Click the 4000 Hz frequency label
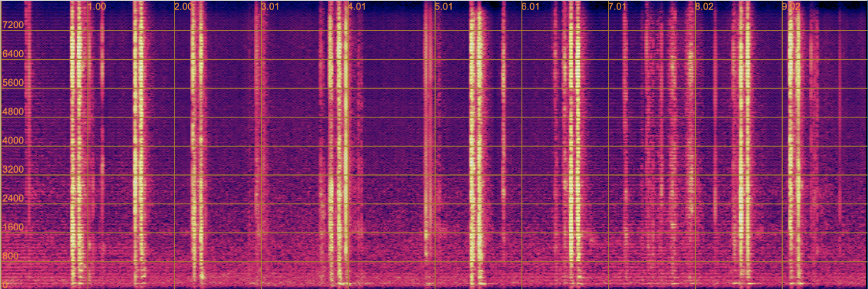The width and height of the screenshot is (868, 289). click(13, 140)
